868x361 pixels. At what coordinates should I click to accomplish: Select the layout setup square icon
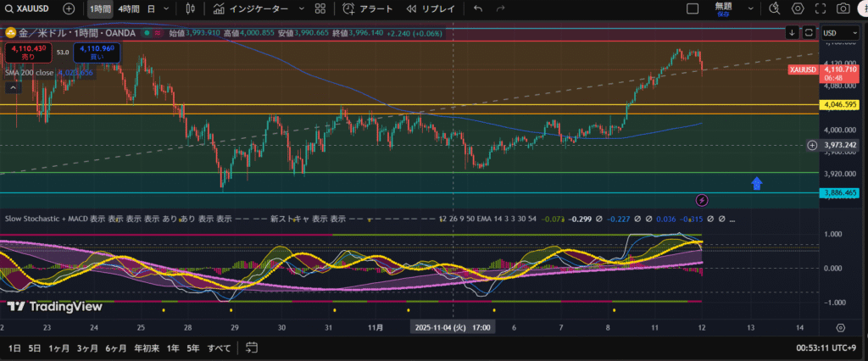(693, 9)
